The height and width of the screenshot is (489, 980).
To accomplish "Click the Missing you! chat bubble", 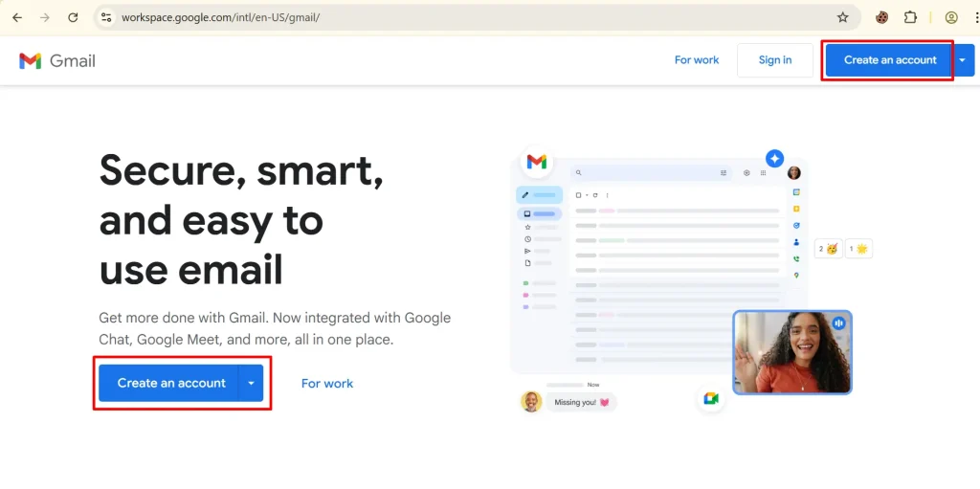I will point(581,402).
